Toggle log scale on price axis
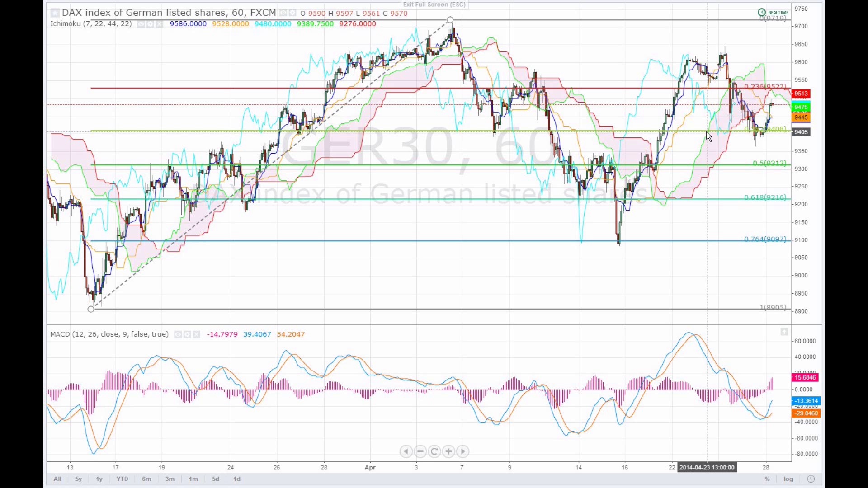This screenshot has width=868, height=488. tap(788, 479)
